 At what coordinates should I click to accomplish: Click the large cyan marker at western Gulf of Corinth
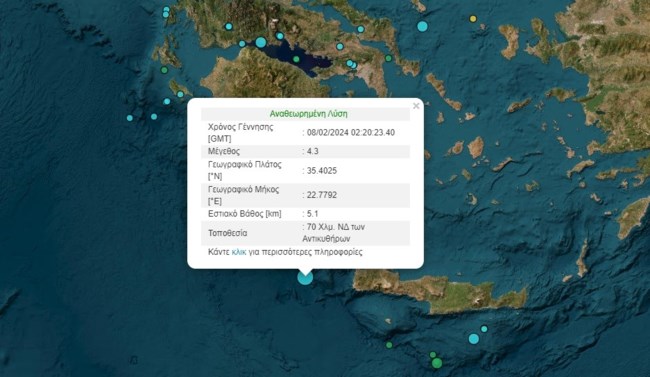coord(261,42)
